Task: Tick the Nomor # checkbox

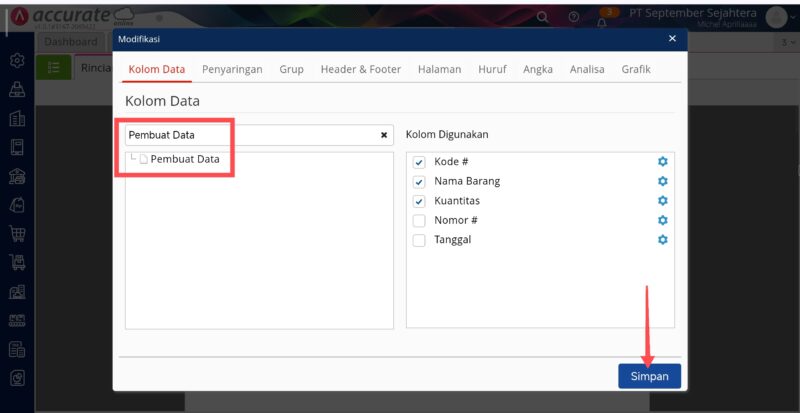Action: pyautogui.click(x=419, y=221)
